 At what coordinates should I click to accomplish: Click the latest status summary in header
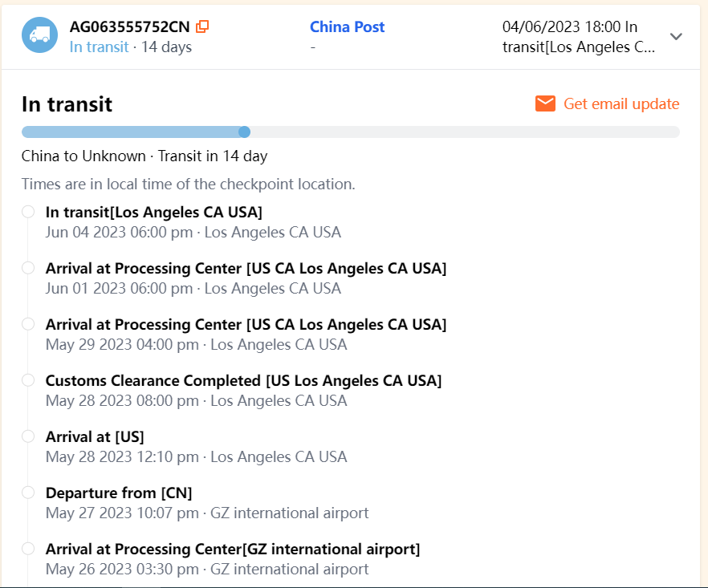pos(578,36)
